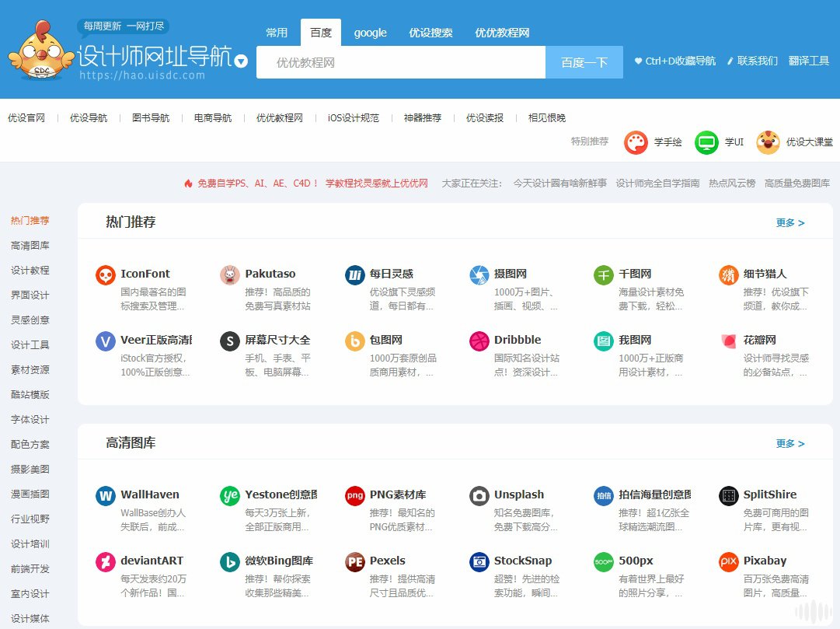This screenshot has height=629, width=840.
Task: Open the Pakutaso rabbit icon
Action: tap(230, 275)
